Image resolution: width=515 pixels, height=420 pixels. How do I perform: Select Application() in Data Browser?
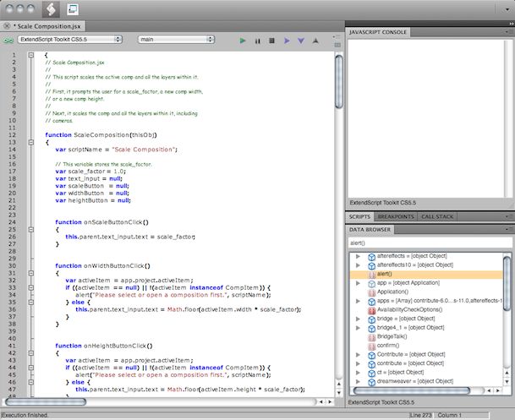tap(392, 292)
